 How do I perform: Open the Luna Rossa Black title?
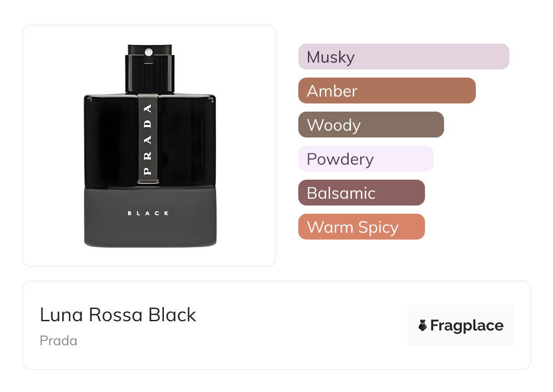coord(118,315)
